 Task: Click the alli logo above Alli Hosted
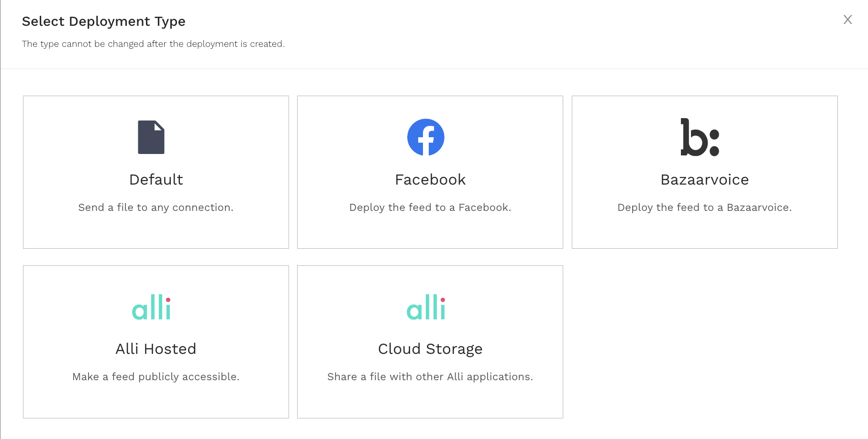151,307
